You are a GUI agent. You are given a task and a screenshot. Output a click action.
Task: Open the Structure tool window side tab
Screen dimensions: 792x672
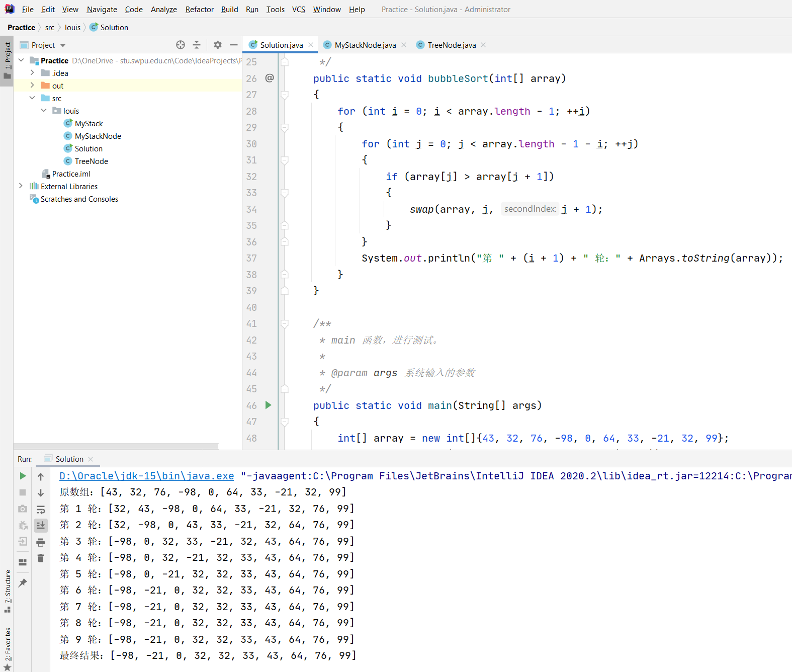coord(7,591)
